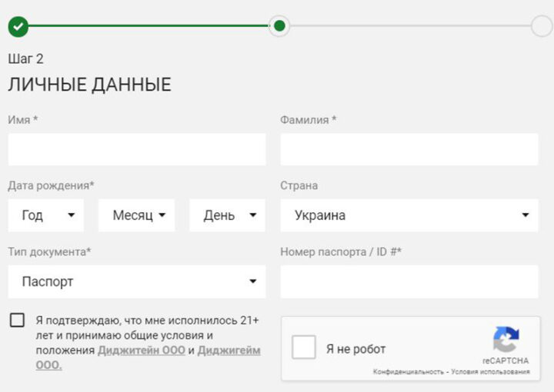The width and height of the screenshot is (554, 392).
Task: Open reCAPTCHA Конфиденциальность link
Action: coord(408,372)
